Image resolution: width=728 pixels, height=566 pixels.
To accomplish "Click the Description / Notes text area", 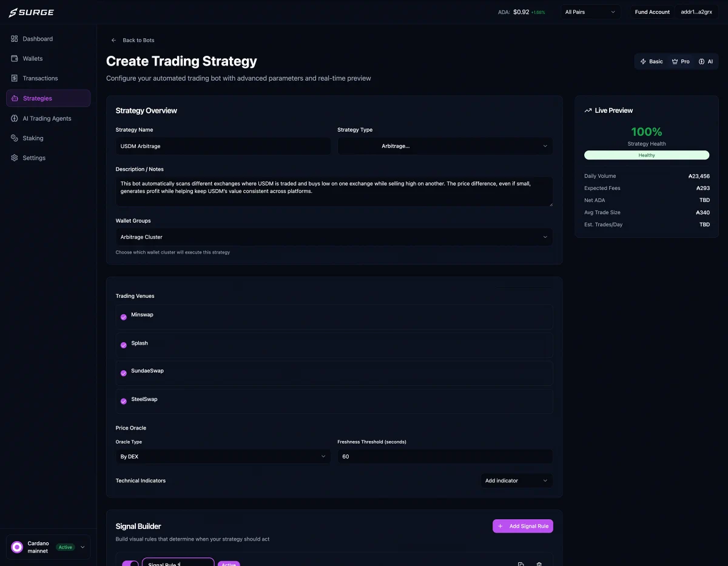I will tap(334, 192).
